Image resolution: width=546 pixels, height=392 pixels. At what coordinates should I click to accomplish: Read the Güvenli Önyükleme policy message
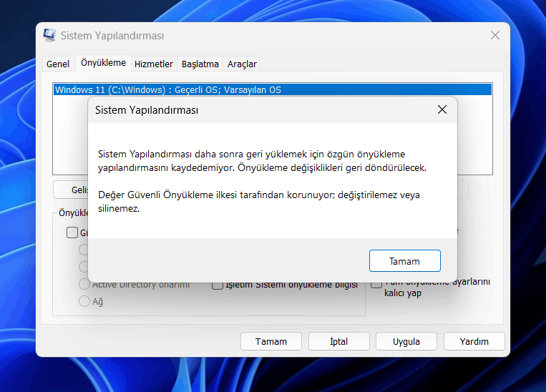[x=259, y=202]
